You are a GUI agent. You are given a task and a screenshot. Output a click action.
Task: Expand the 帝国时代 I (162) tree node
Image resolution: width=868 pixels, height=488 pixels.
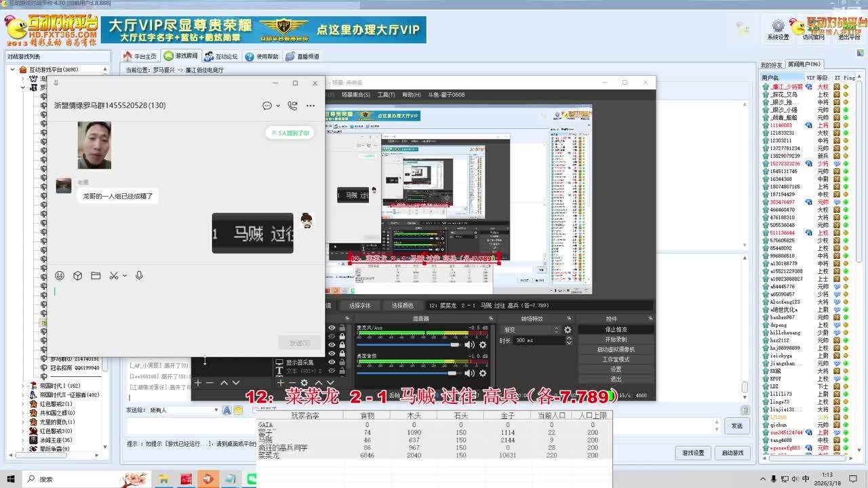(x=24, y=386)
